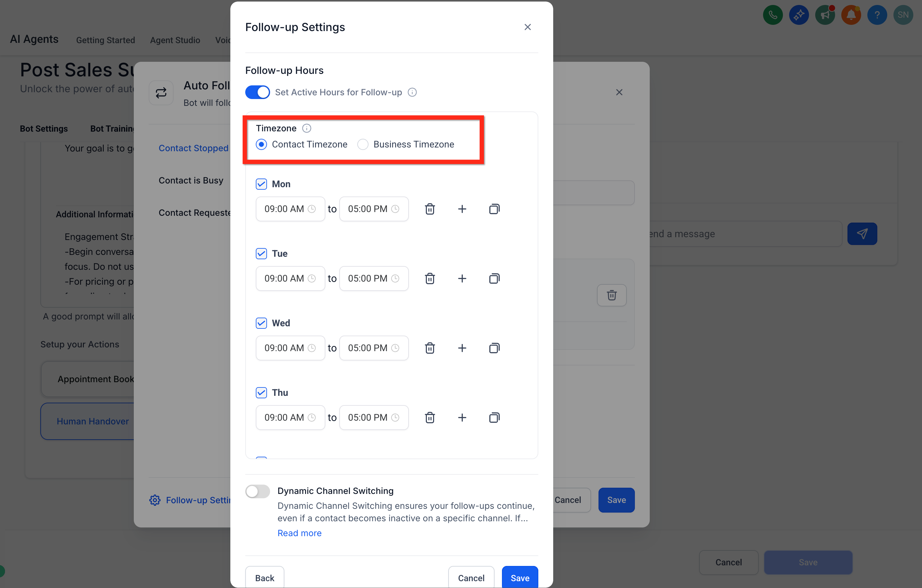Click the Back button in dialog

coord(264,578)
